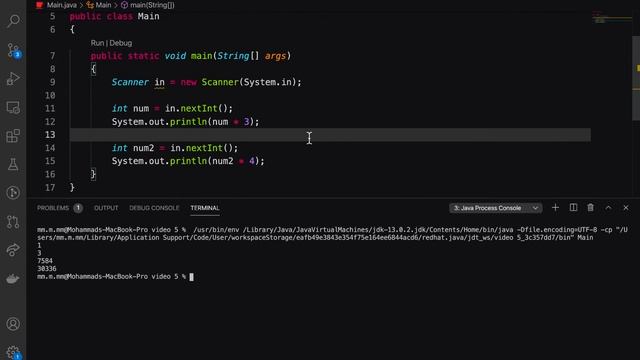The image size is (640, 360).
Task: Switch to the PROBLEMS tab
Action: coord(53,208)
